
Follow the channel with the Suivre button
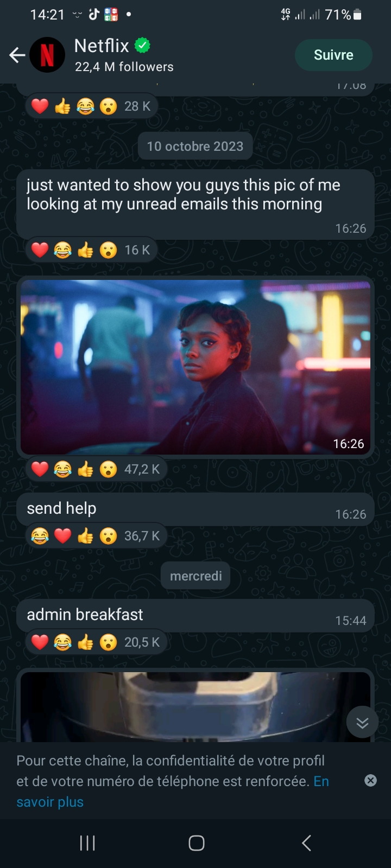click(333, 55)
